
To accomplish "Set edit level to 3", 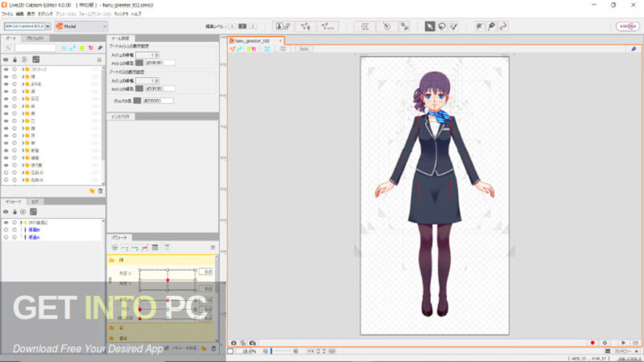I will pyautogui.click(x=253, y=26).
